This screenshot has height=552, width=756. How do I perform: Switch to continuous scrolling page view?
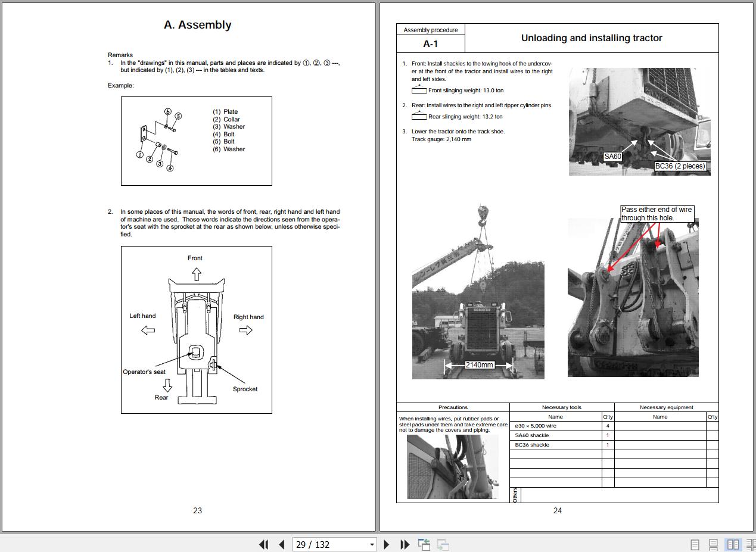coord(713,544)
